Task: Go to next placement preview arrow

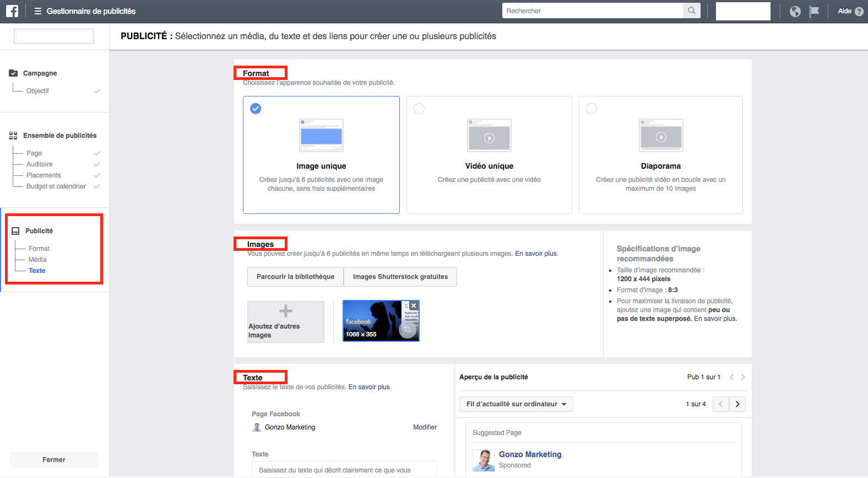Action: pyautogui.click(x=737, y=404)
